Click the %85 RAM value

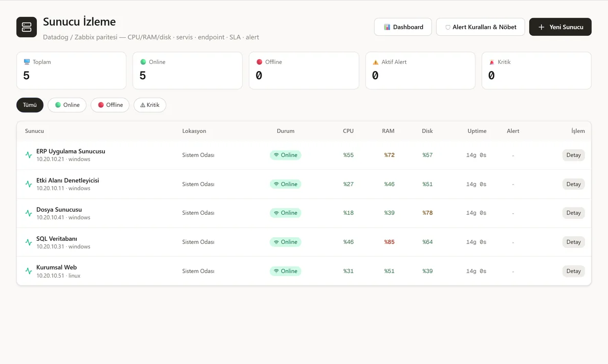click(389, 242)
